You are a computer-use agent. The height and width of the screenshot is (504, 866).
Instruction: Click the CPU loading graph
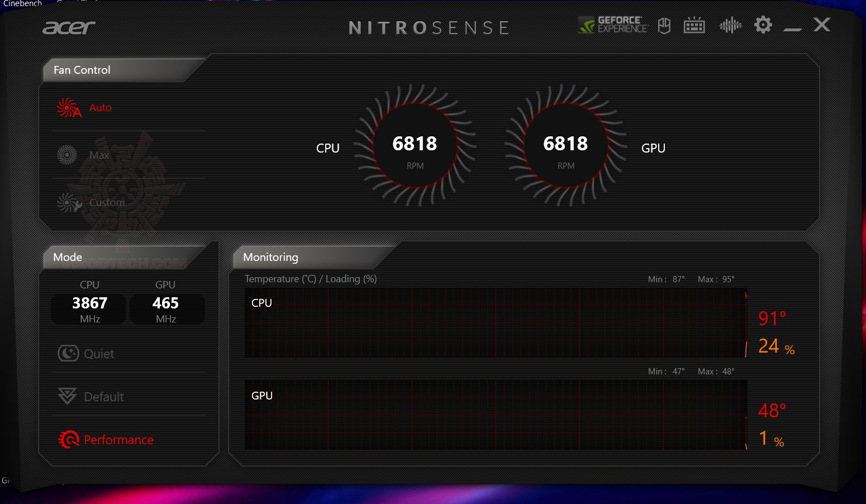pyautogui.click(x=496, y=323)
